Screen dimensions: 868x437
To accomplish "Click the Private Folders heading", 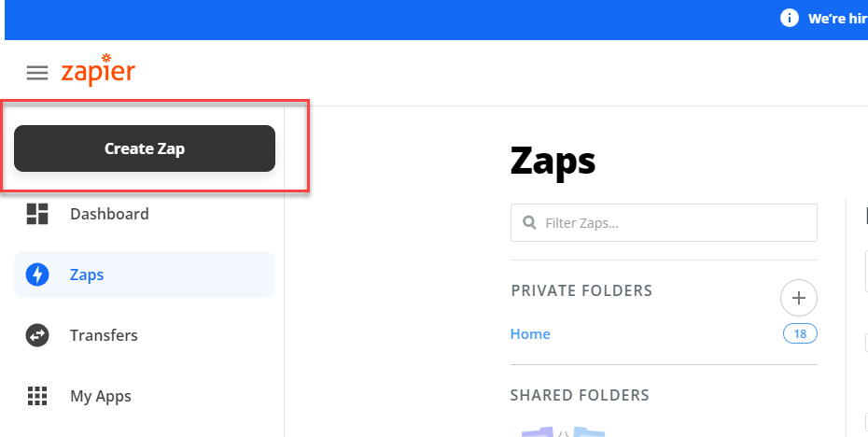I will (581, 290).
